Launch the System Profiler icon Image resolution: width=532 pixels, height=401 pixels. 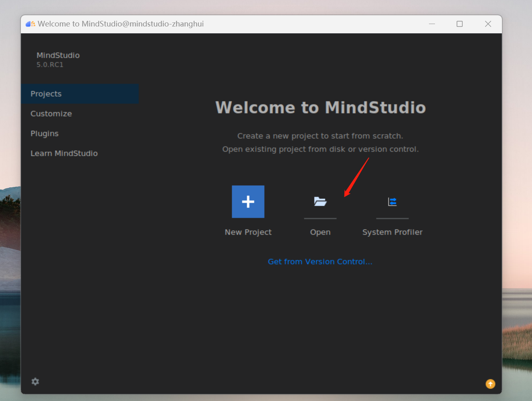pos(392,202)
